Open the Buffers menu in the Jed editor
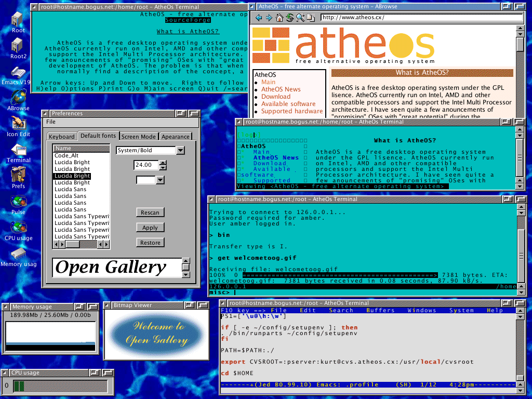Viewport: 532px width, 399px height. [x=380, y=311]
